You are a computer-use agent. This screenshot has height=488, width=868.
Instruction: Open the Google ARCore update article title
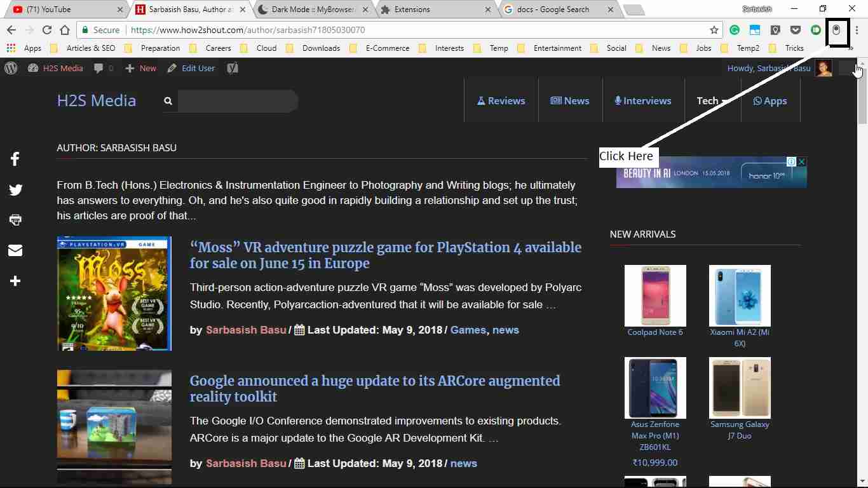[x=375, y=389]
